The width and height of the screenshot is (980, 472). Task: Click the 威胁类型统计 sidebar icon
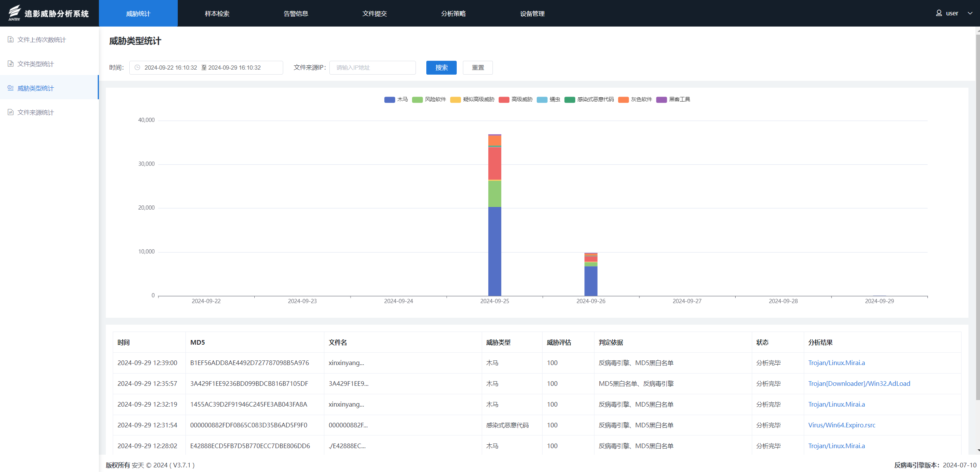(x=11, y=88)
